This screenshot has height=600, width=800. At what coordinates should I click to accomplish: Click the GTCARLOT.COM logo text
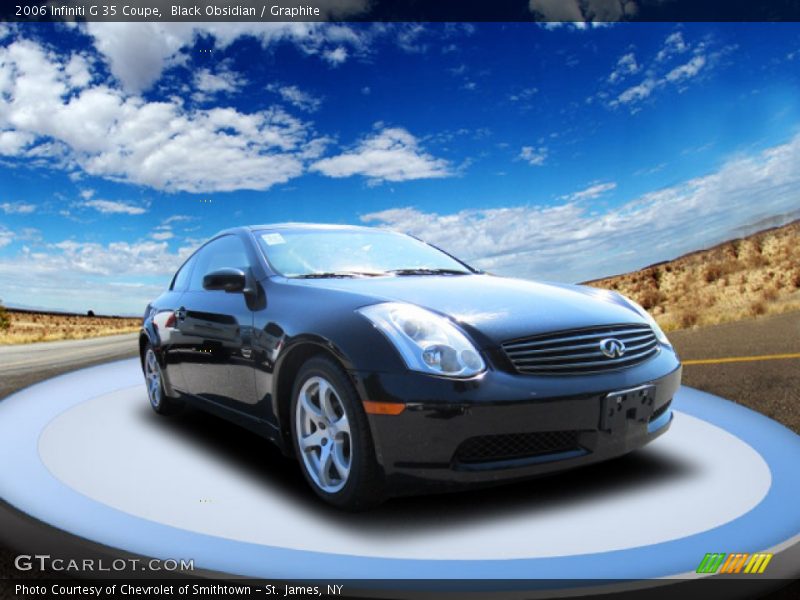point(104,564)
